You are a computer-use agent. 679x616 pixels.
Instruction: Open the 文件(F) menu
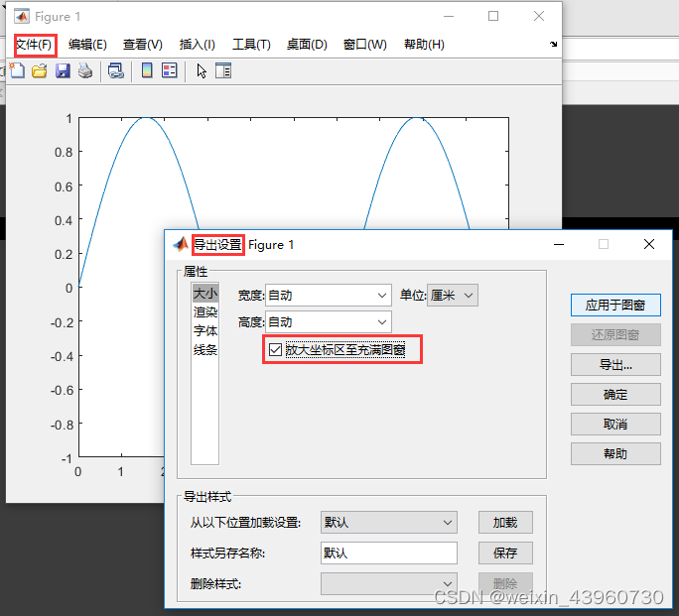34,45
